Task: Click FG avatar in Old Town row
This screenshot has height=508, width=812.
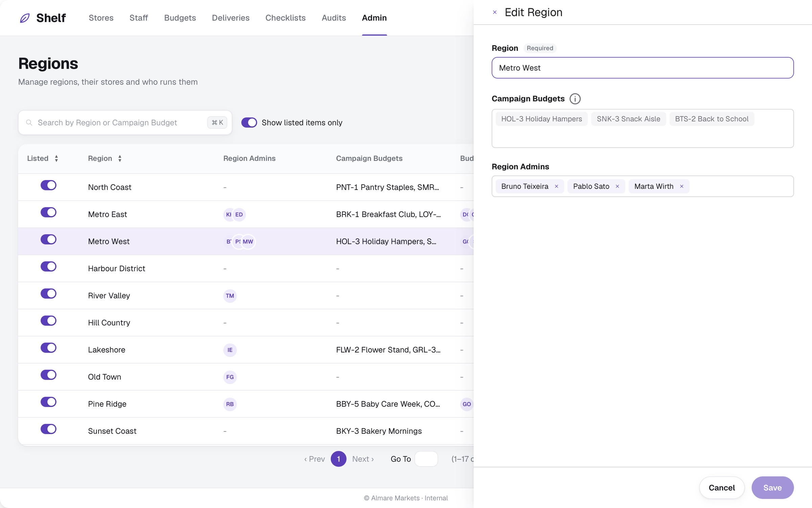Action: 230,377
